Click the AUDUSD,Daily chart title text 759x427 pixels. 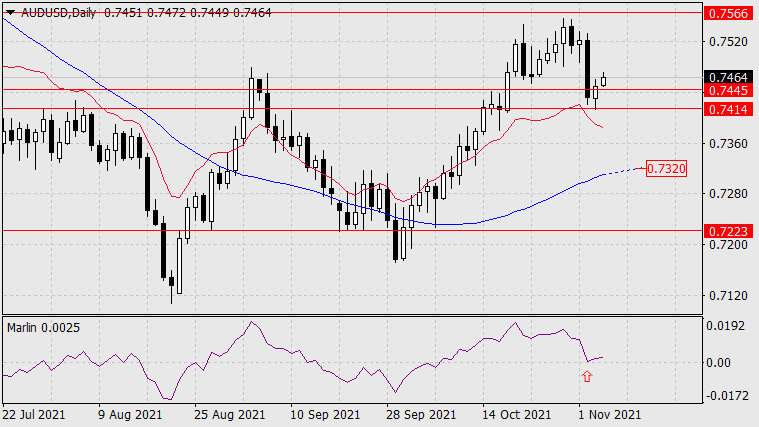(59, 13)
